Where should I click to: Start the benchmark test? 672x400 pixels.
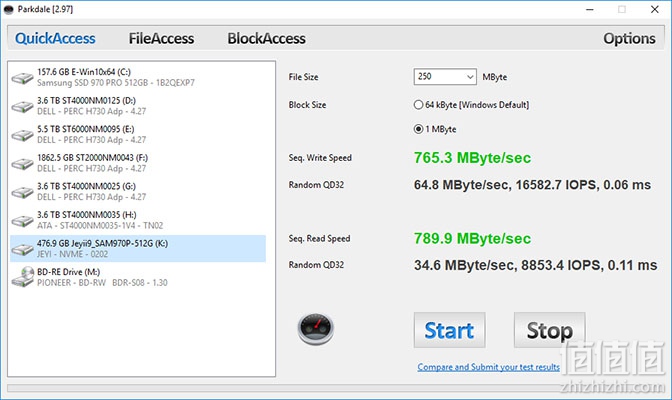450,330
